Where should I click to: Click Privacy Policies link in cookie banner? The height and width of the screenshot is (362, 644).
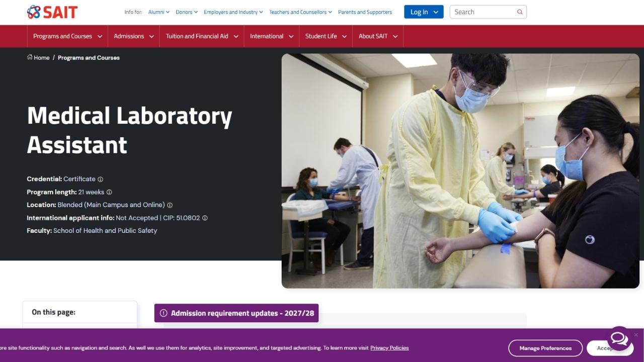pos(389,348)
